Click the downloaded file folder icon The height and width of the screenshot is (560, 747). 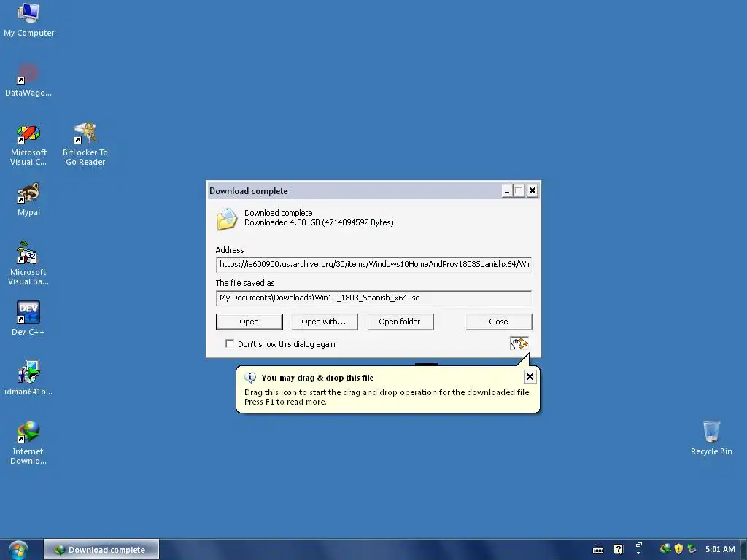pyautogui.click(x=227, y=219)
